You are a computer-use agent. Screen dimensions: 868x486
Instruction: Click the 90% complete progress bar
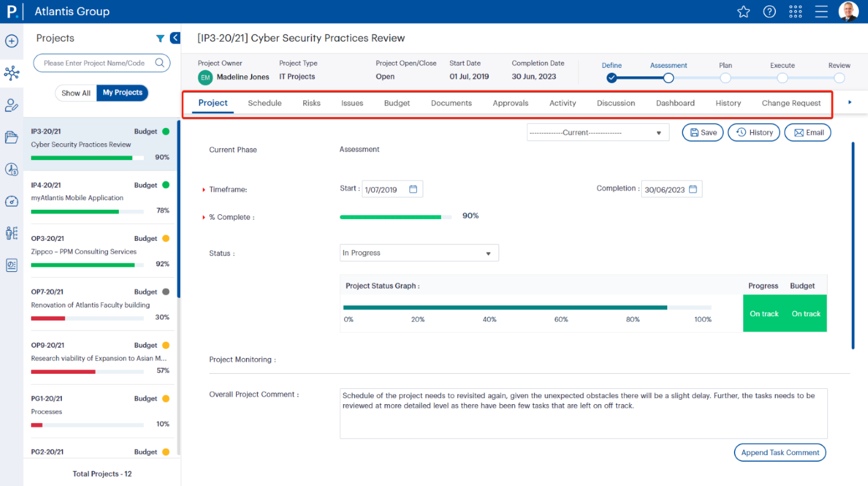pos(395,217)
